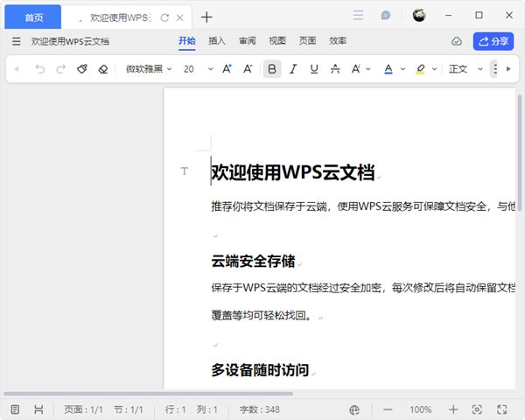Click the heading 云端安全存储
Viewport: 525px width, 420px height.
point(253,262)
